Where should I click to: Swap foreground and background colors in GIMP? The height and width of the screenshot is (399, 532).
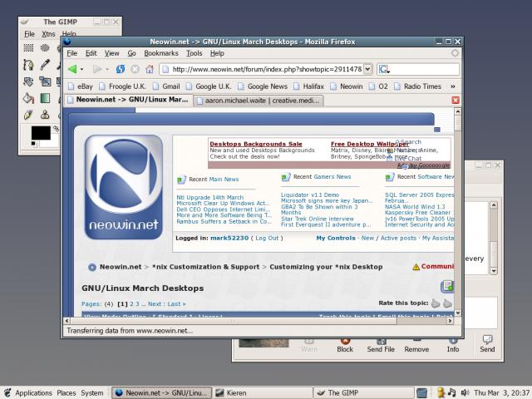click(x=56, y=129)
